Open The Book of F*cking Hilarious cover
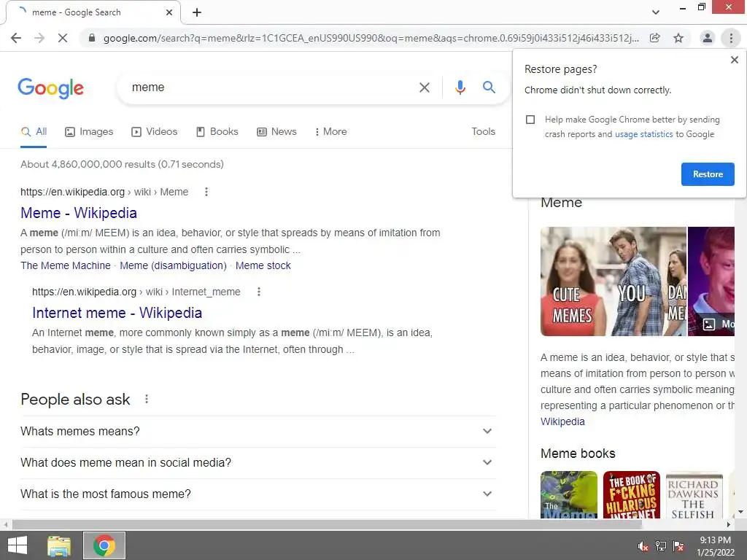The image size is (747, 560). (x=632, y=495)
